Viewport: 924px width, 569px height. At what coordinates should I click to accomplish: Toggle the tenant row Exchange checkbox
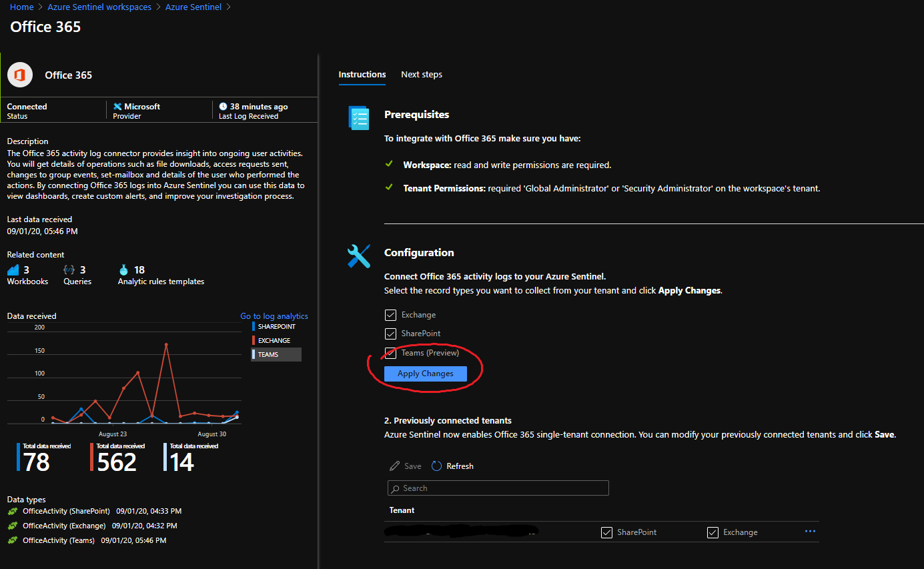point(713,532)
